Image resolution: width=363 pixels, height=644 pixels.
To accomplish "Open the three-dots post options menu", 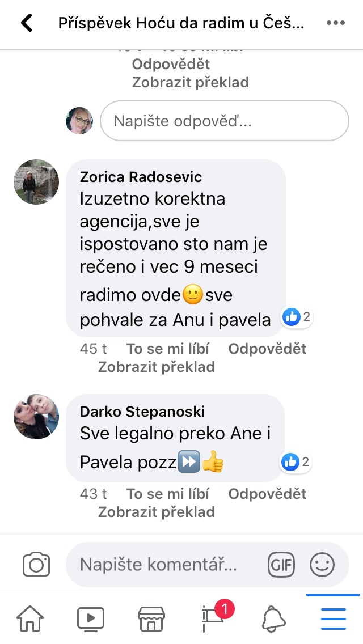I will [x=335, y=23].
